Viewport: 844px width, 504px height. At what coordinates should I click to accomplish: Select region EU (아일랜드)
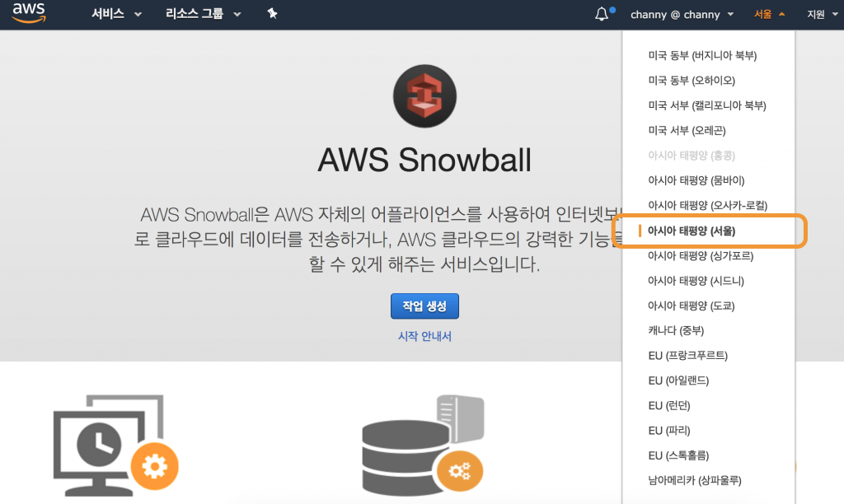[x=679, y=380]
